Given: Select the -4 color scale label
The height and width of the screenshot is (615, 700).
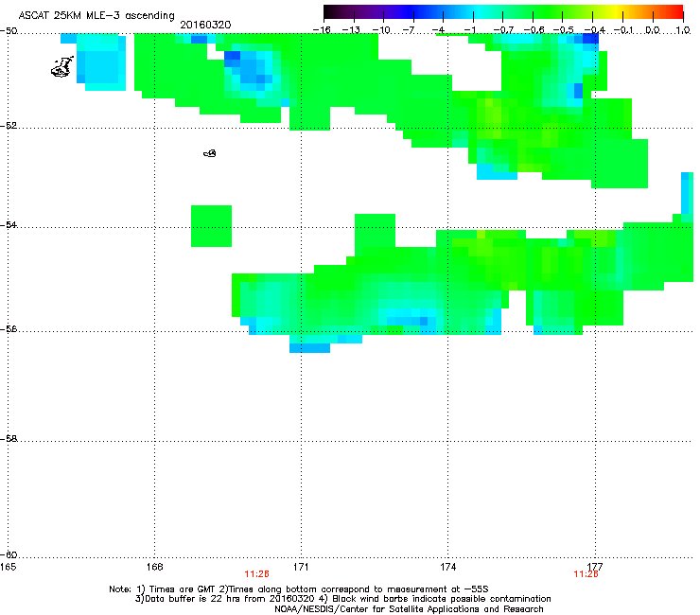Looking at the screenshot, I should pos(438,30).
